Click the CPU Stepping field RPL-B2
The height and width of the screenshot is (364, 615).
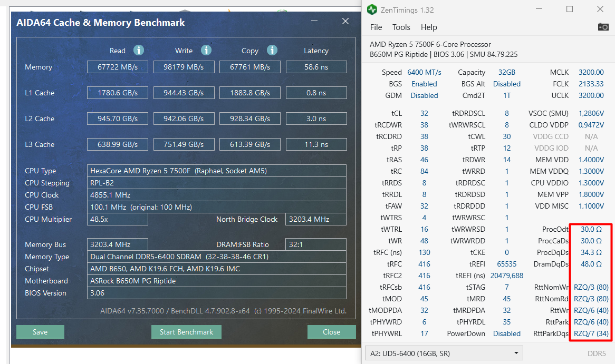(x=216, y=183)
